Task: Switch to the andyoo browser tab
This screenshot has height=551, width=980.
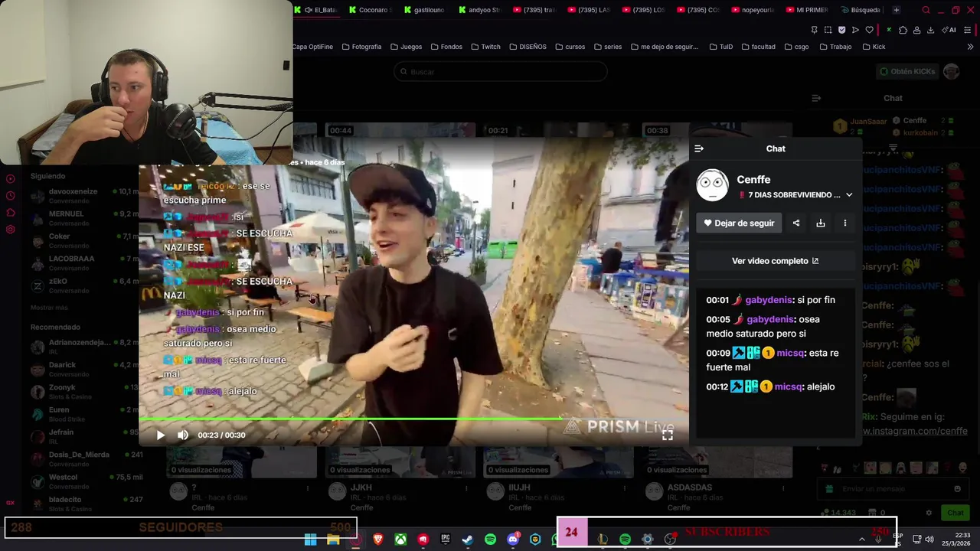Action: click(482, 10)
